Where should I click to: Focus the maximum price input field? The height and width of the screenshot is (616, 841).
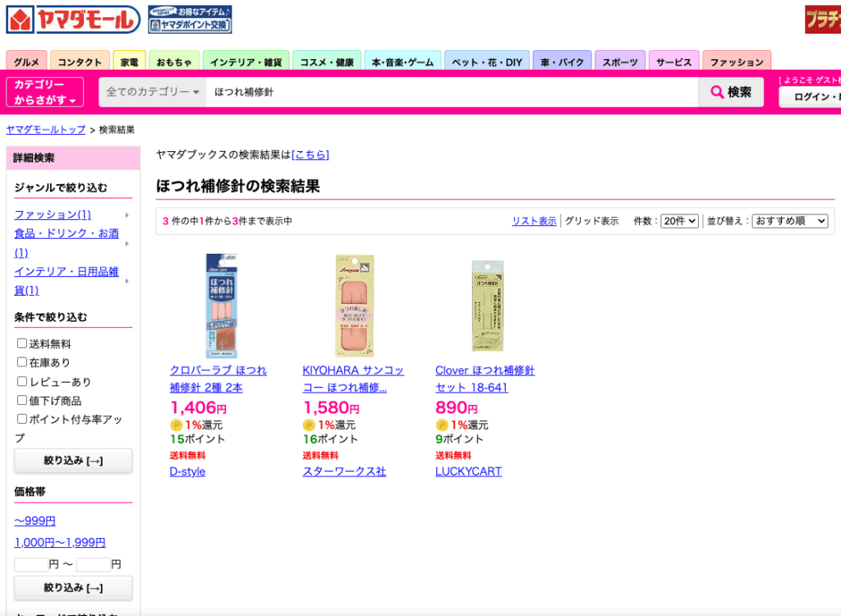[94, 564]
